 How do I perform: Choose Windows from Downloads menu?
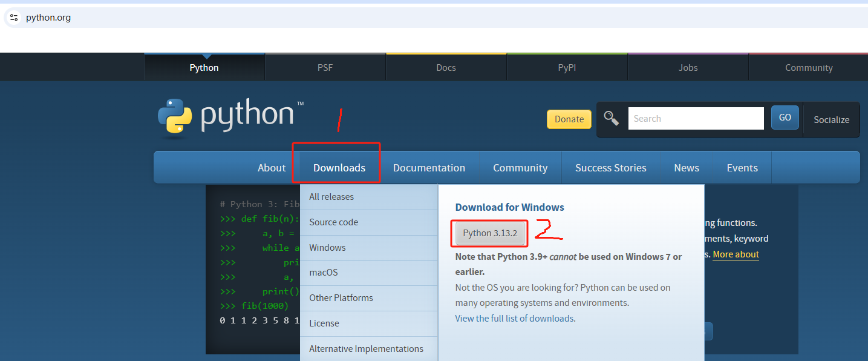point(369,248)
